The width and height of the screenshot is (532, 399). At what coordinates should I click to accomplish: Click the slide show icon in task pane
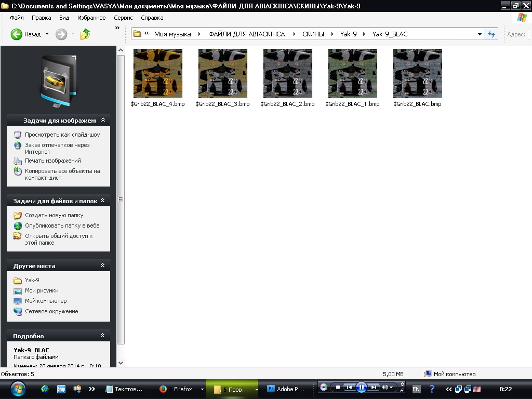tap(18, 135)
